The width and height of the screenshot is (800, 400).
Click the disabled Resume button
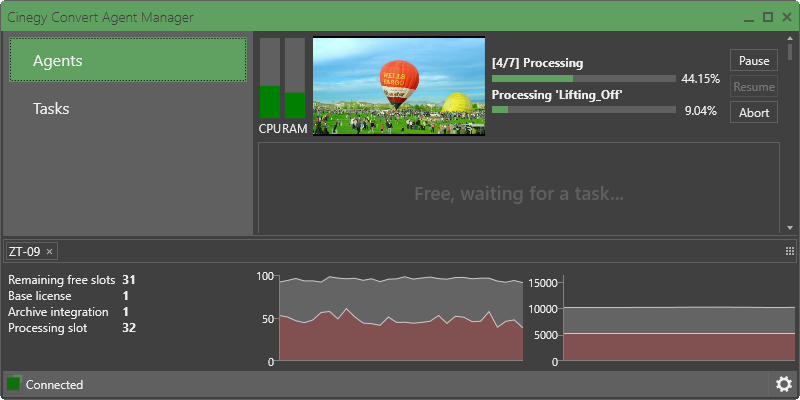[x=754, y=87]
